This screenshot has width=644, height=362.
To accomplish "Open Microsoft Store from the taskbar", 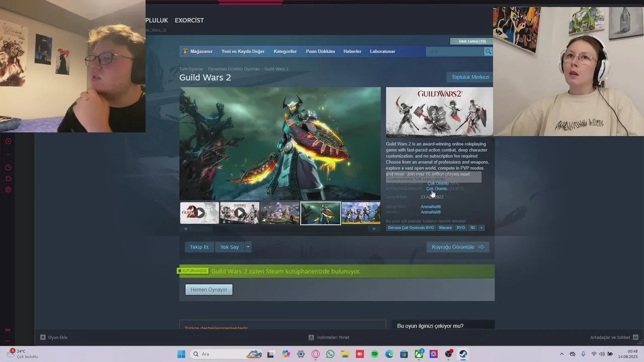I will tap(404, 354).
